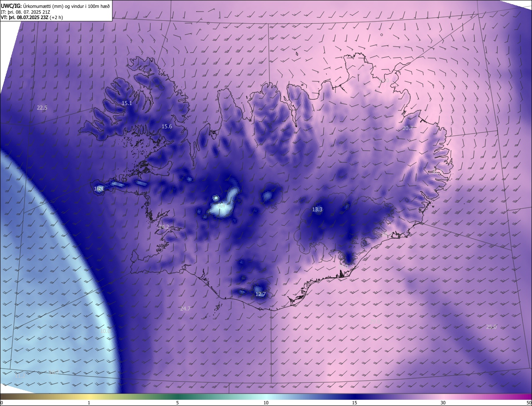This screenshot has height=406, width=532.
Task: Click the '50' tick on color scale
Action: coord(528,403)
